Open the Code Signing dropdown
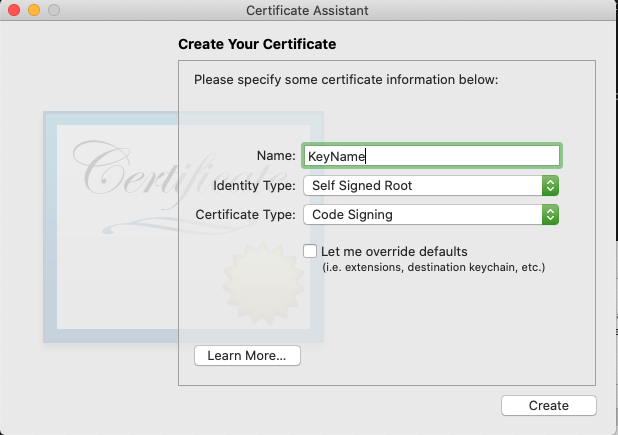This screenshot has width=618, height=435. pyautogui.click(x=422, y=214)
